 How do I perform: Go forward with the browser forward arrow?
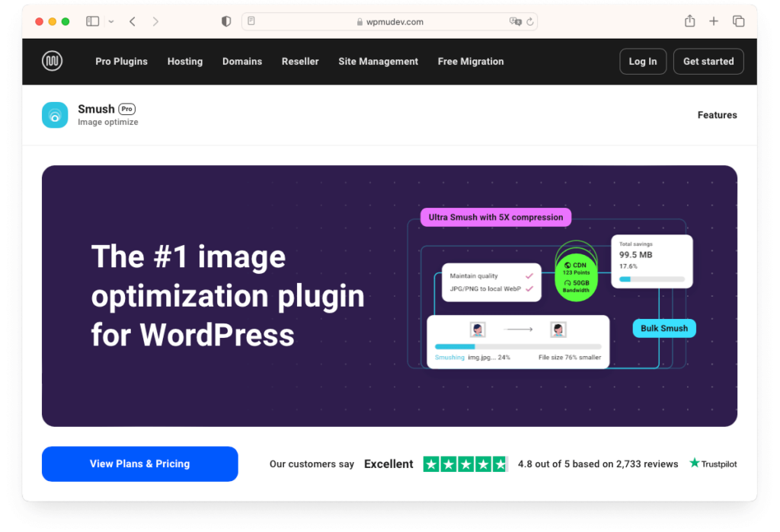(155, 21)
